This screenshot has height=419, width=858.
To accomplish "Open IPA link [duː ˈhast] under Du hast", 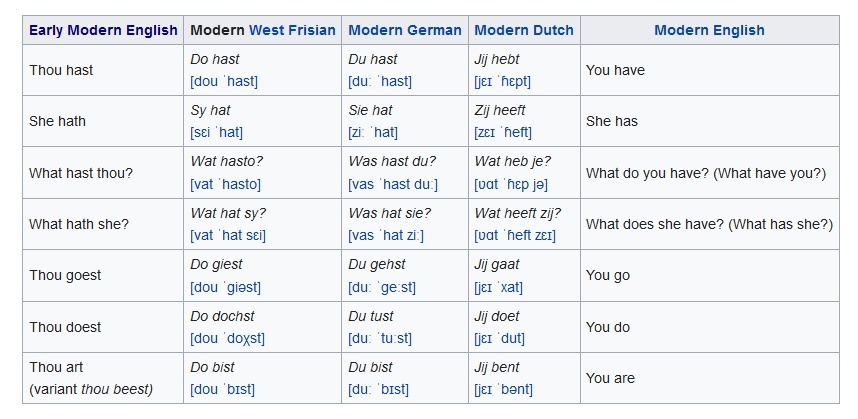I will (x=380, y=81).
